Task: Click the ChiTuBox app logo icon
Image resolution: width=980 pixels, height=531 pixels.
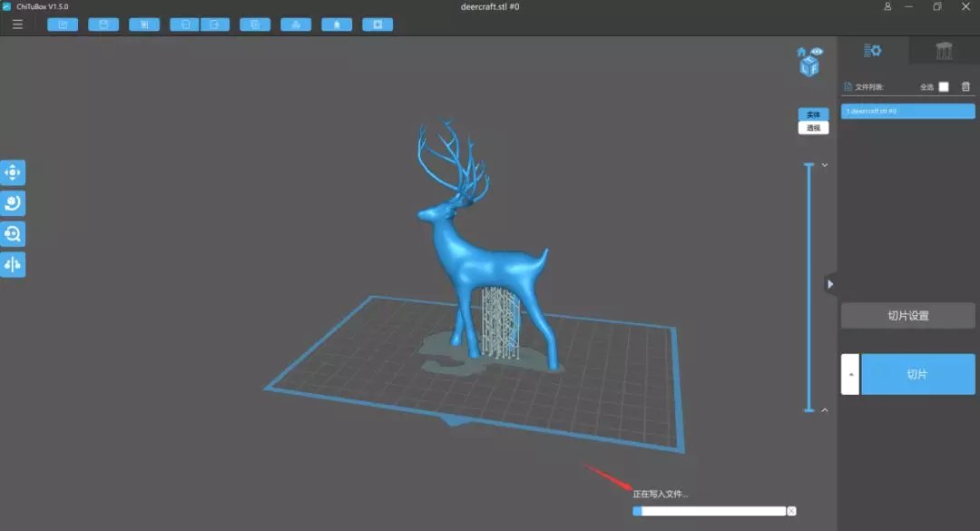Action: pos(7,6)
